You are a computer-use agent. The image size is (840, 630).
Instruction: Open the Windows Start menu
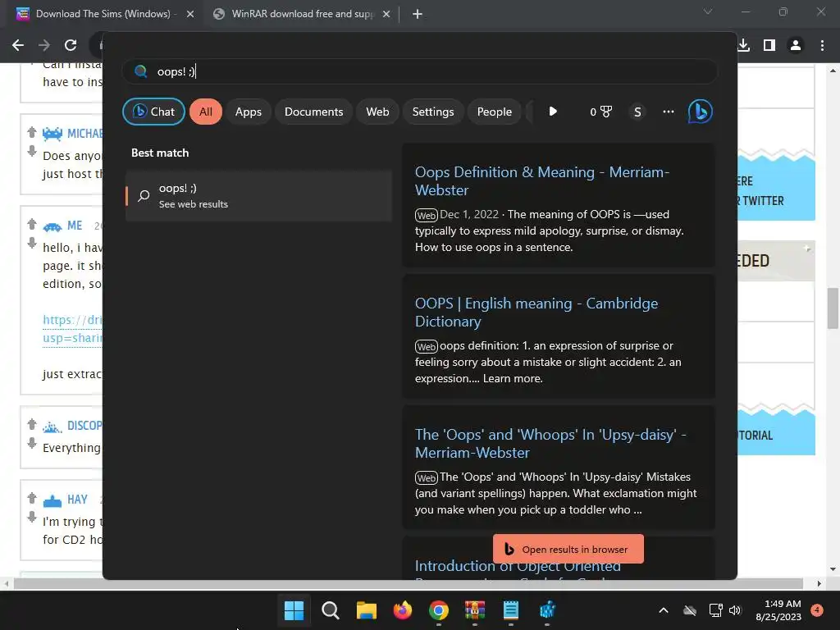(x=294, y=610)
